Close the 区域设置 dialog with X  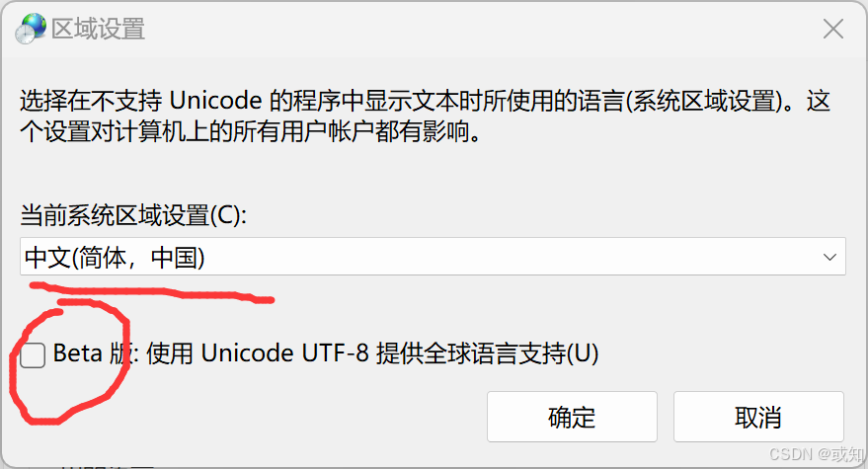[x=832, y=29]
